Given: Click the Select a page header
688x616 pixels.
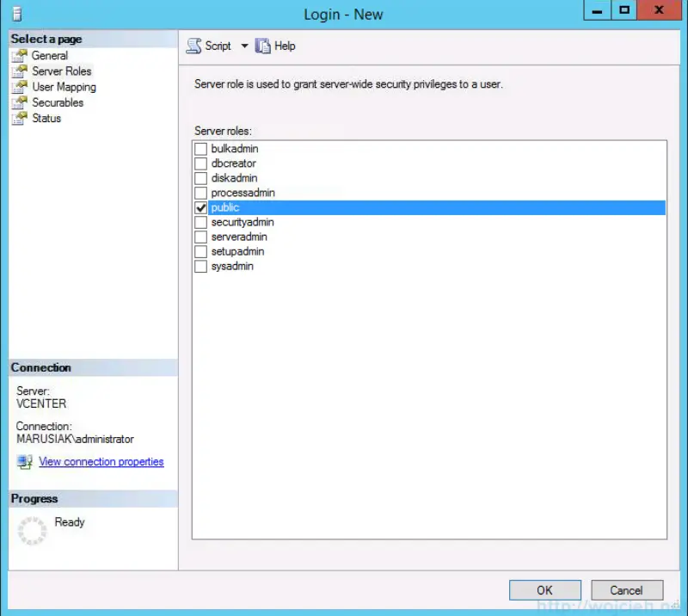Looking at the screenshot, I should coord(46,39).
